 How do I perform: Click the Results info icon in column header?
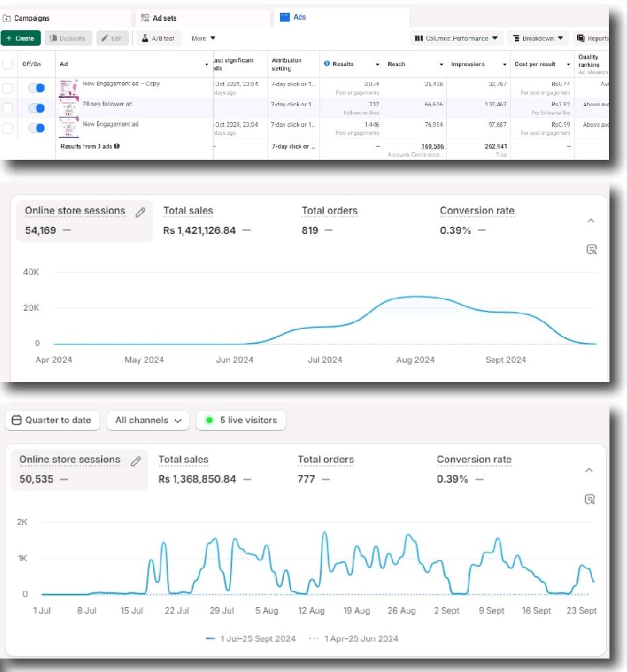326,63
